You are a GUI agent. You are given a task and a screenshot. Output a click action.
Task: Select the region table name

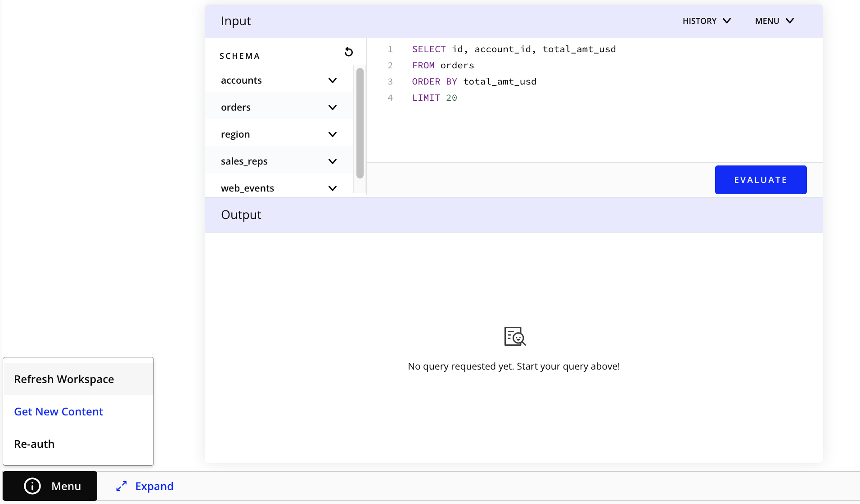tap(235, 134)
